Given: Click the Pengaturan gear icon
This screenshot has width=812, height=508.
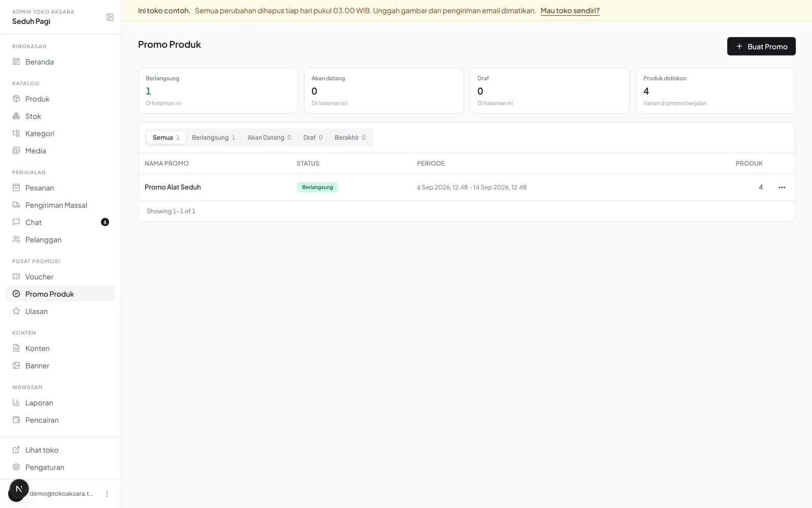Looking at the screenshot, I should 16,467.
